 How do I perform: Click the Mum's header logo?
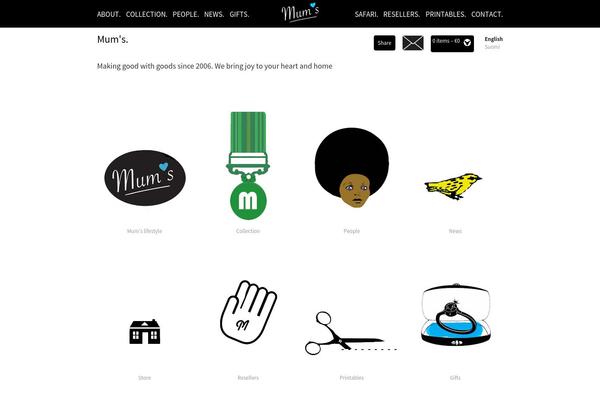(x=300, y=12)
